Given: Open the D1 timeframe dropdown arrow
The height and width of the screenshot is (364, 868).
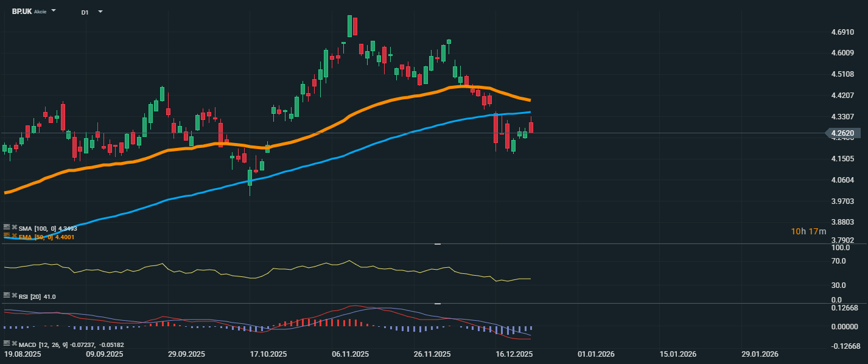Looking at the screenshot, I should pos(100,12).
